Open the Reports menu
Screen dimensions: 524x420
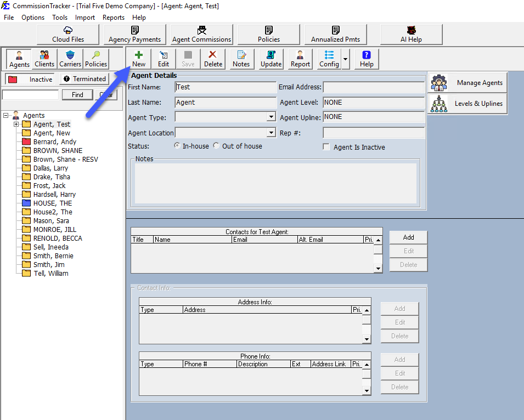click(x=113, y=17)
